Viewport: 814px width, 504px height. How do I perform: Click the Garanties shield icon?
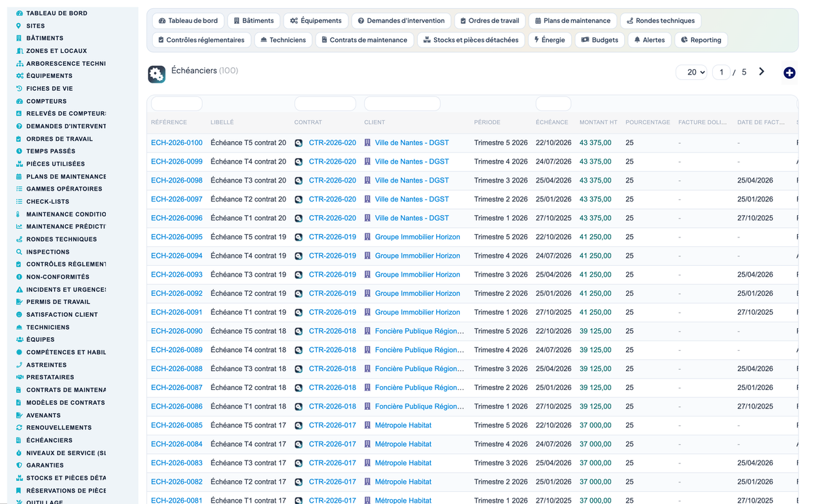pos(19,465)
